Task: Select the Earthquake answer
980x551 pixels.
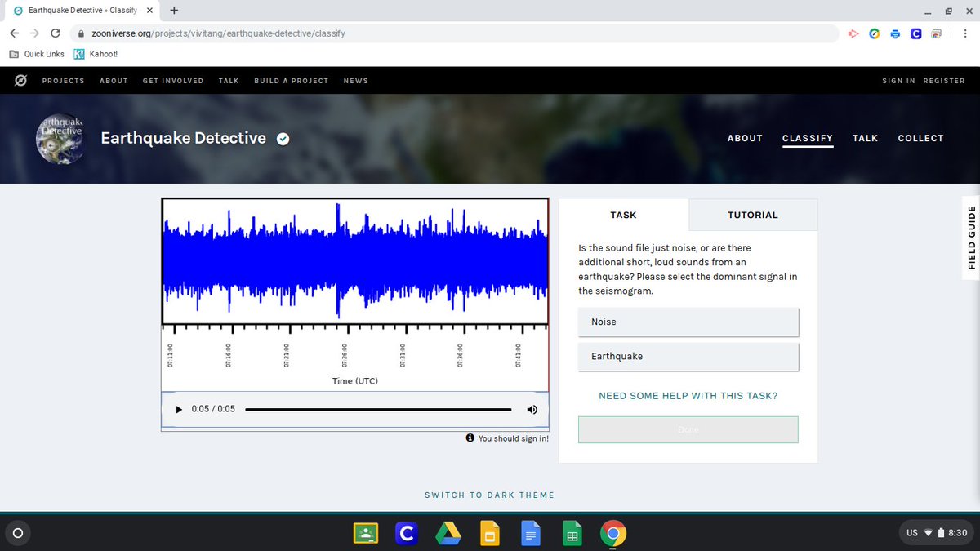Action: point(688,357)
